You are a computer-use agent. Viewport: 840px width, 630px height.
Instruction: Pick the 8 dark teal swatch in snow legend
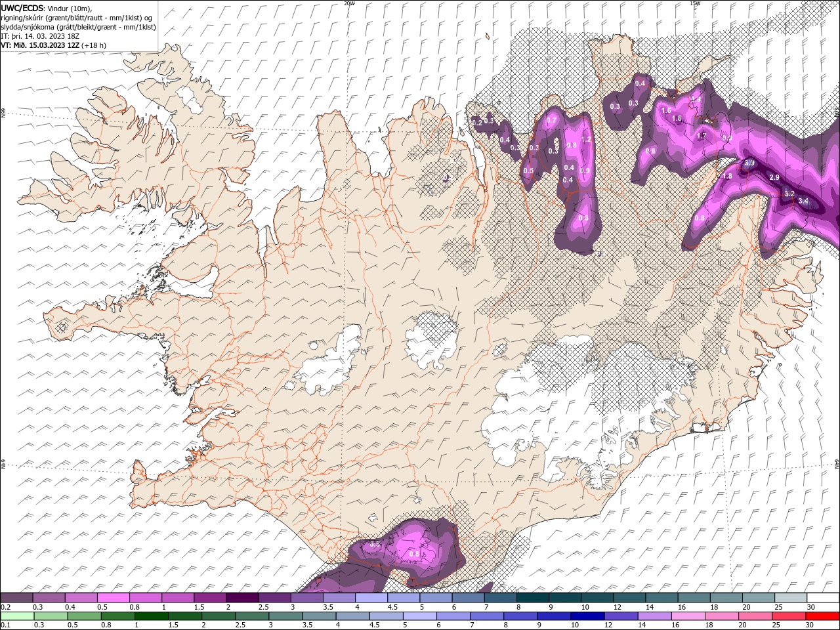[532, 598]
